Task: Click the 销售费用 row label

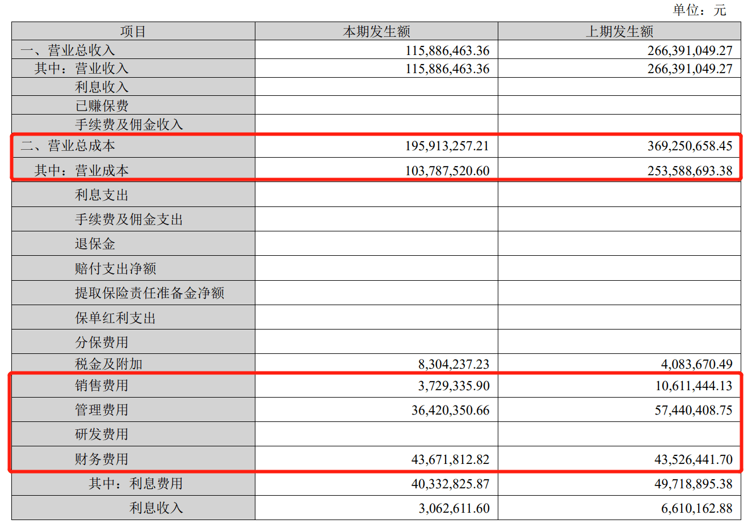Action: click(x=102, y=386)
